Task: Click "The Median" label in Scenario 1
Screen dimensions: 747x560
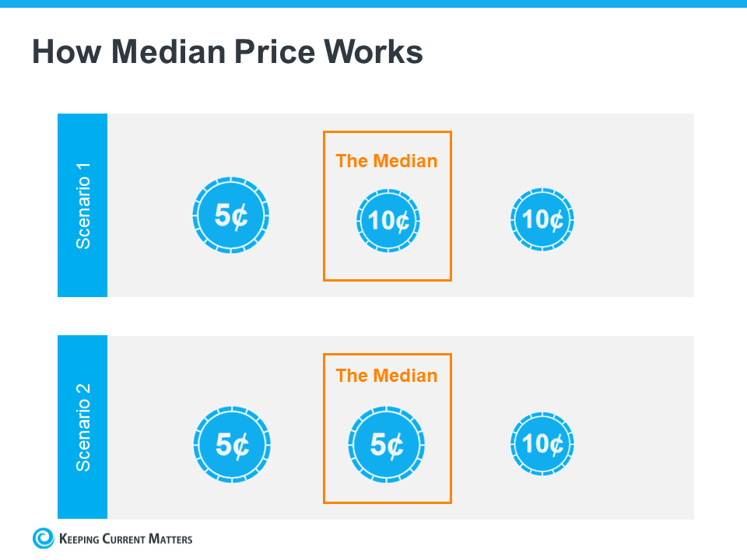Action: coord(387,161)
